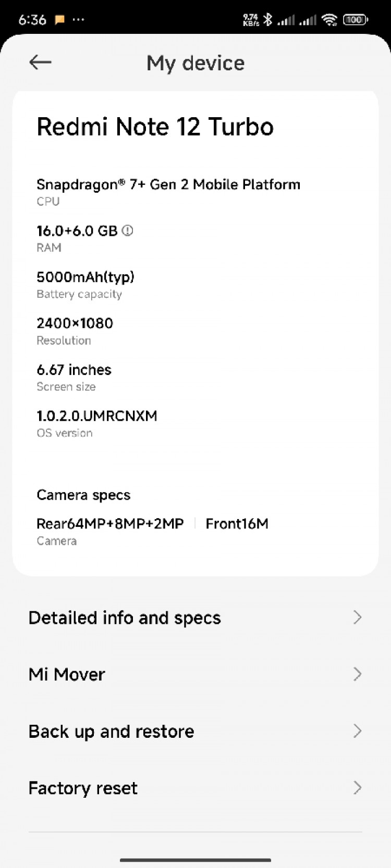Tap the three-dot notification overflow icon
Viewport: 391px width, 868px height.
click(78, 20)
